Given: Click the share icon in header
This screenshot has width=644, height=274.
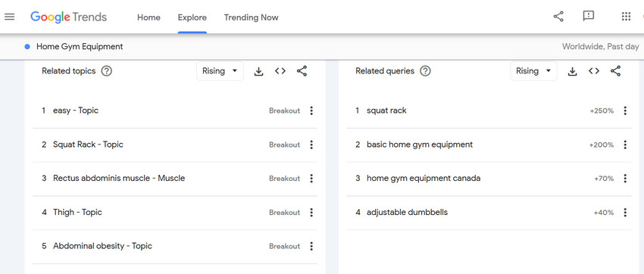Looking at the screenshot, I should pos(558,17).
